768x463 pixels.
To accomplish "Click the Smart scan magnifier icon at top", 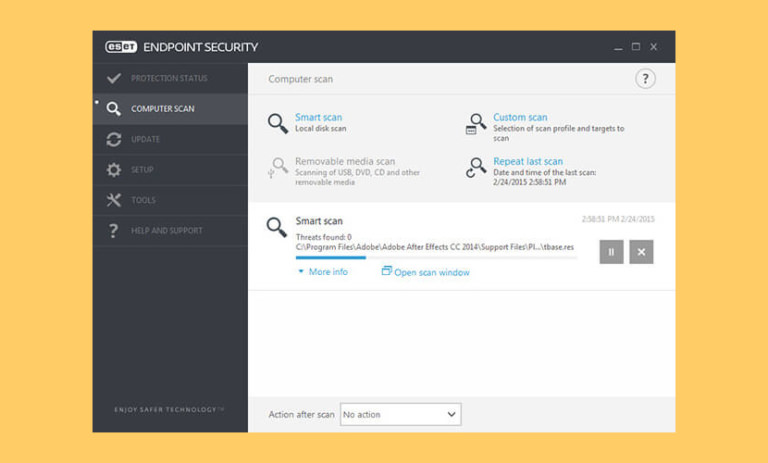I will coord(278,123).
